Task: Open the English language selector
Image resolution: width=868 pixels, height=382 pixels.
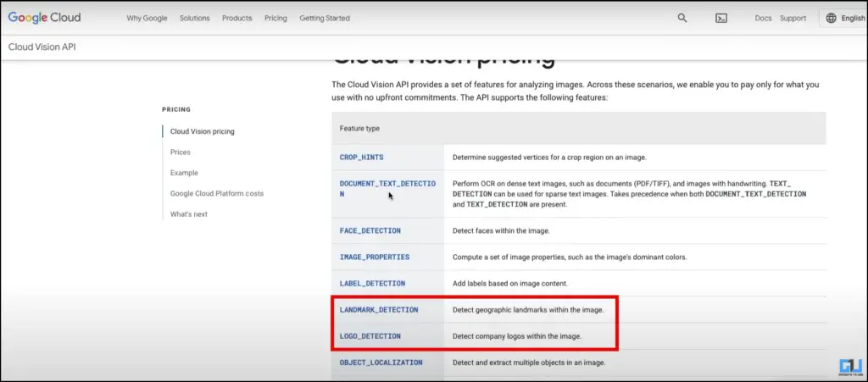Action: [x=843, y=18]
